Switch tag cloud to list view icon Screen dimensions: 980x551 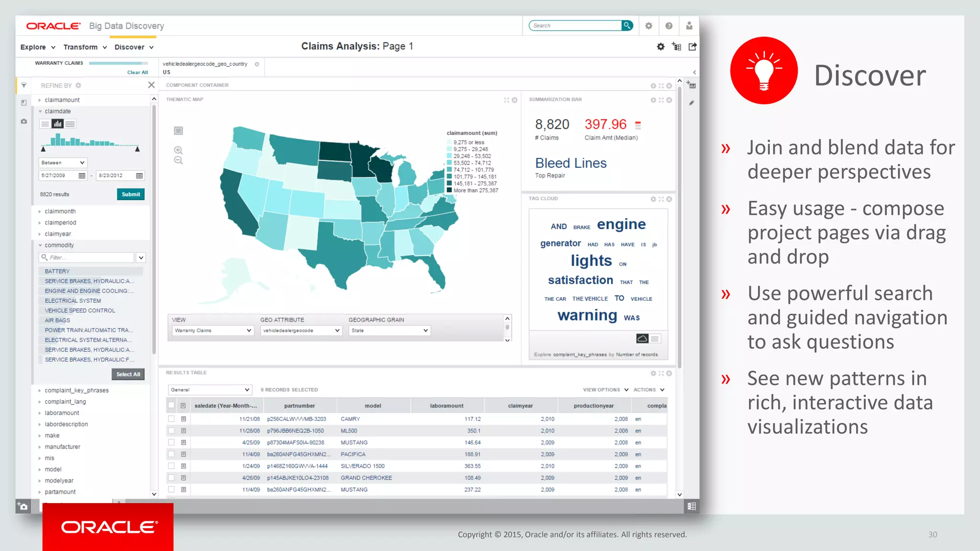(655, 339)
